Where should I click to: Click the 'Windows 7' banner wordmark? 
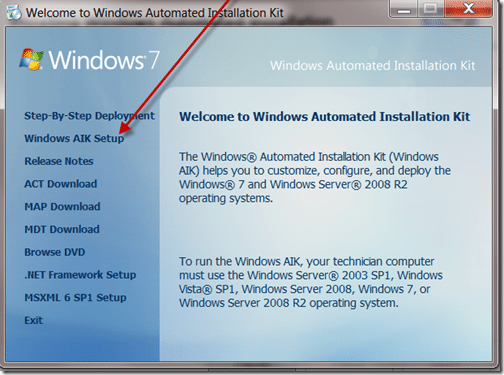coord(104,60)
